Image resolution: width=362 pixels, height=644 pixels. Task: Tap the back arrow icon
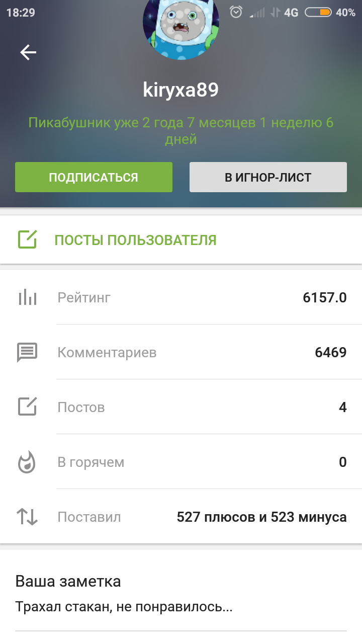pyautogui.click(x=28, y=52)
